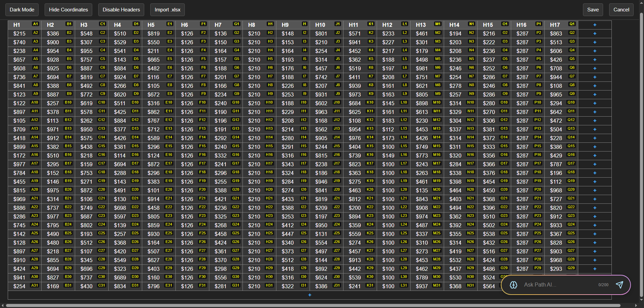Click the plus icon at the end of row 26

pos(595,243)
